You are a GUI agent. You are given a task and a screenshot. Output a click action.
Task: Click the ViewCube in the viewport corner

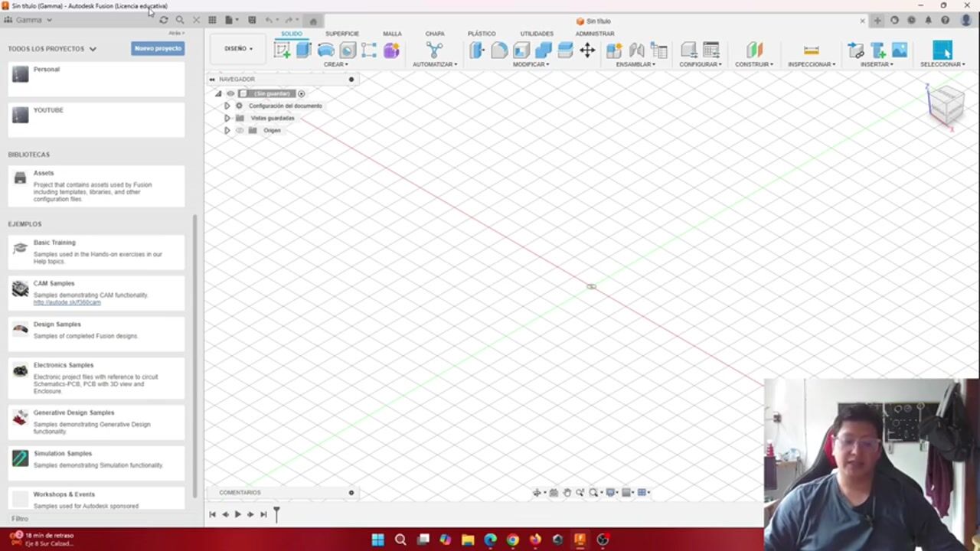tap(946, 105)
